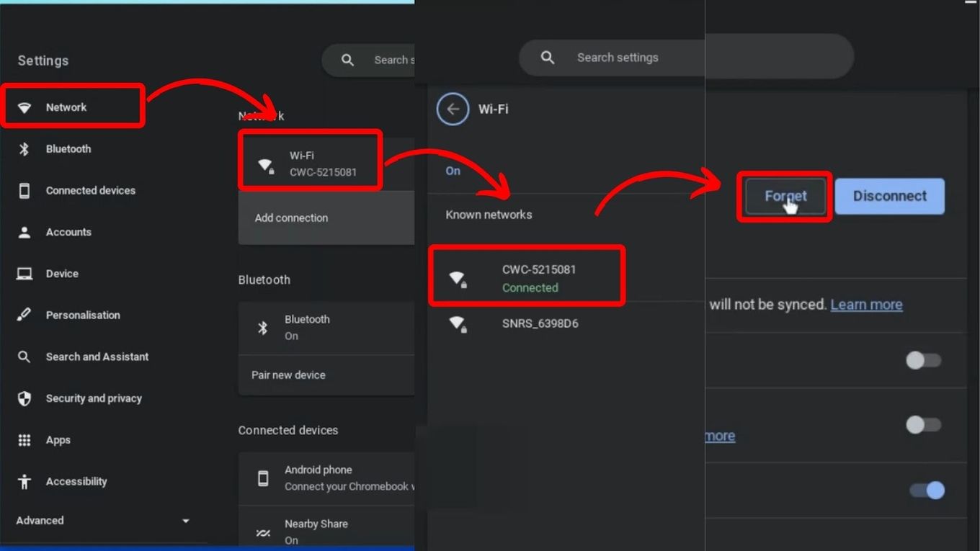980x551 pixels.
Task: Click the Personalisation brush icon
Action: pyautogui.click(x=24, y=315)
